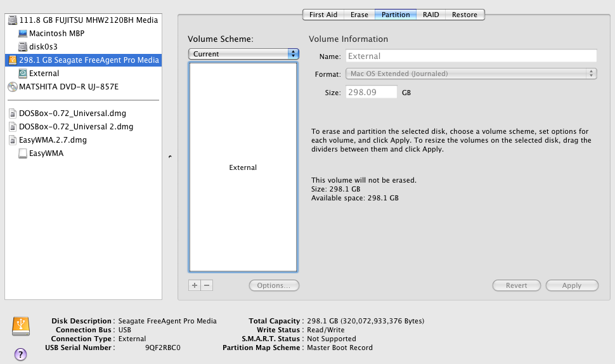Click the DOSBox-0.72_Universal.dmg file icon
The width and height of the screenshot is (615, 364).
coord(13,114)
